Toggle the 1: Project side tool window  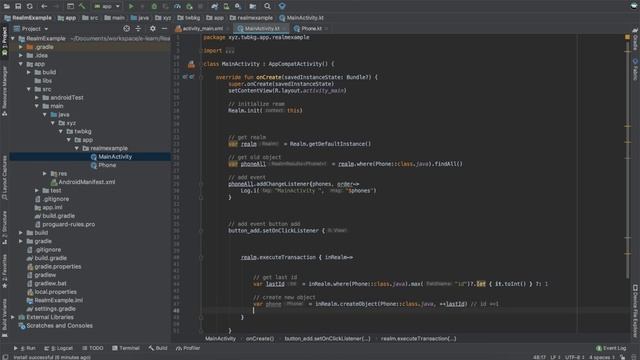click(4, 42)
